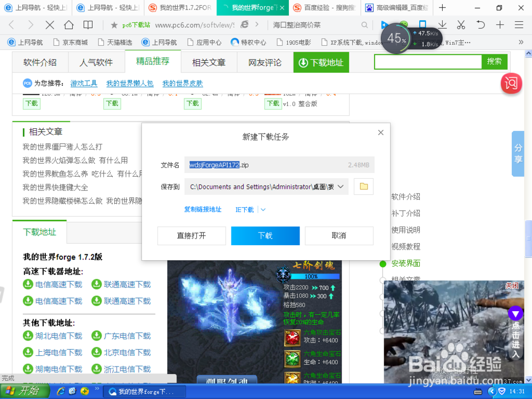The image size is (532, 399).
Task: Open the 天猫精选 bookmark
Action: pyautogui.click(x=115, y=43)
